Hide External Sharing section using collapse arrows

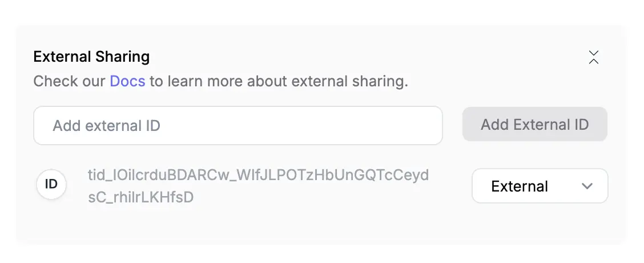[x=594, y=58]
